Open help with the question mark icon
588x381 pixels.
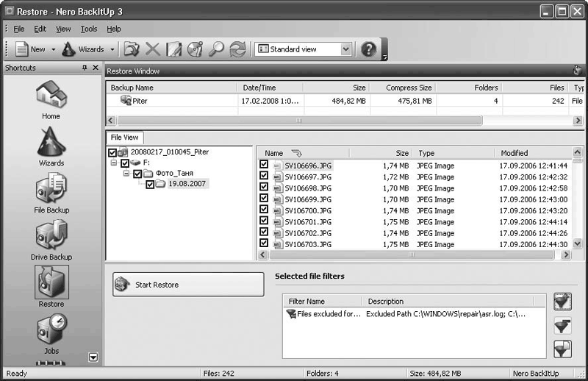pos(368,49)
